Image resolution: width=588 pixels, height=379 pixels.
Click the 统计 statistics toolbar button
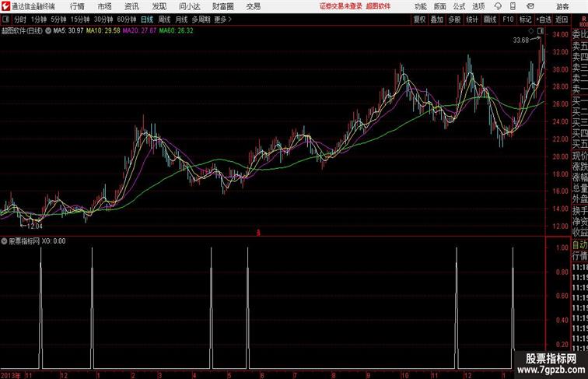pos(472,19)
